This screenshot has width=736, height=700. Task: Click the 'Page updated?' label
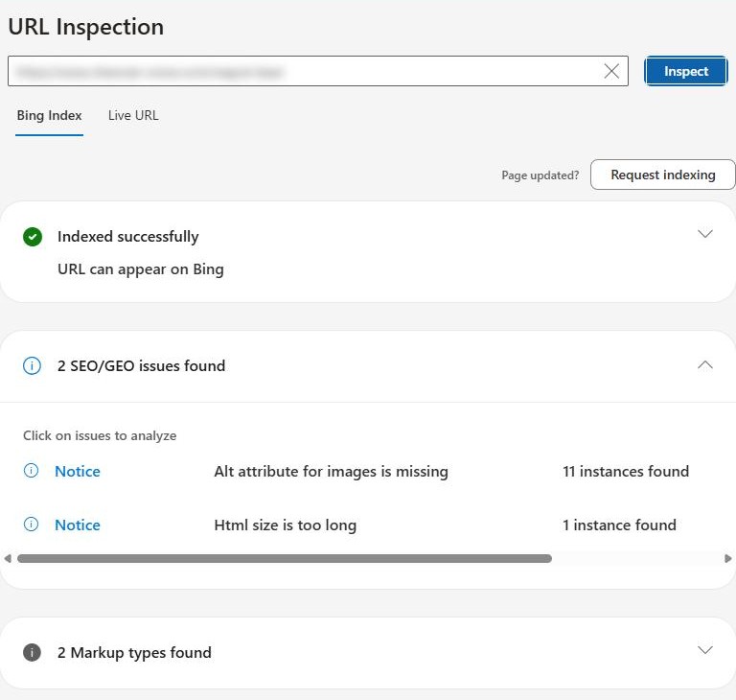pos(540,175)
